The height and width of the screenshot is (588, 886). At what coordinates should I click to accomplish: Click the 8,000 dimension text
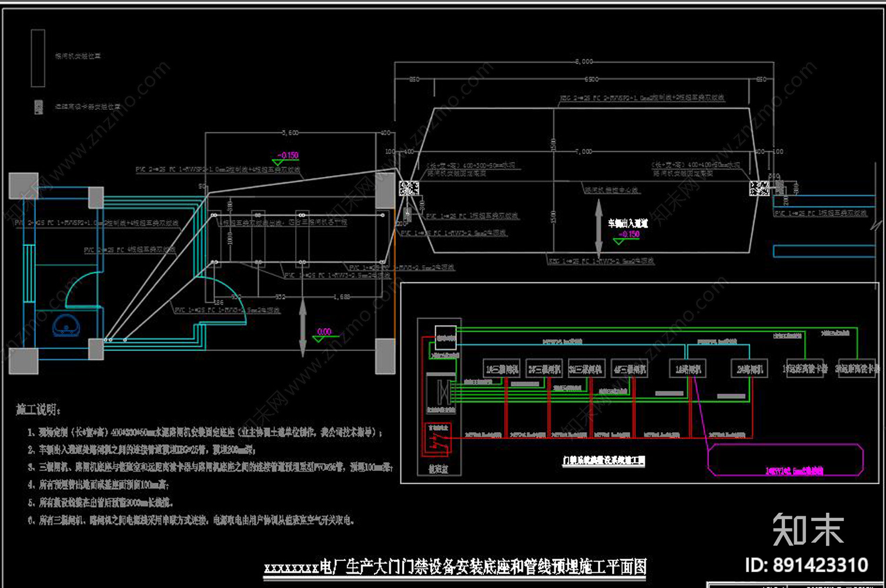pos(584,61)
